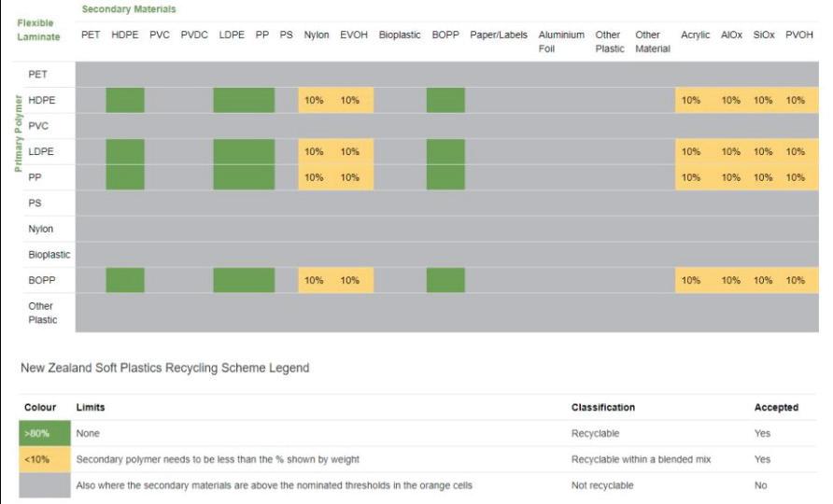Image resolution: width=833 pixels, height=504 pixels.
Task: Click the Secondary Materials heading
Action: [129, 9]
